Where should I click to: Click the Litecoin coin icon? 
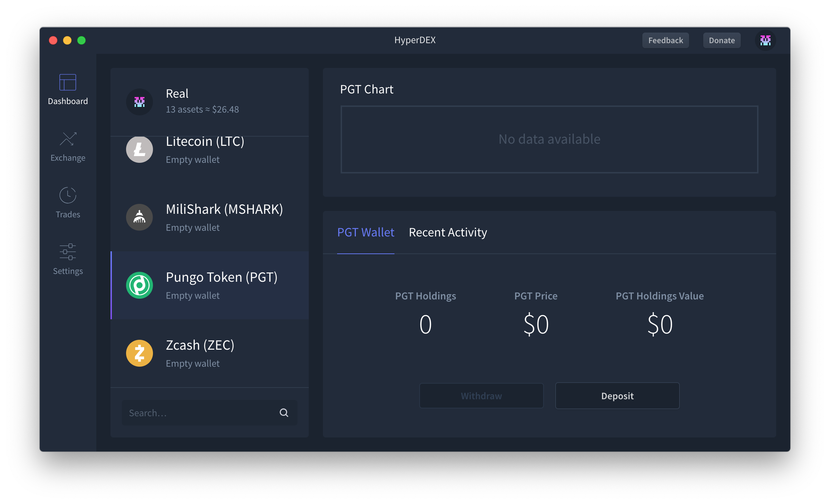pos(140,149)
